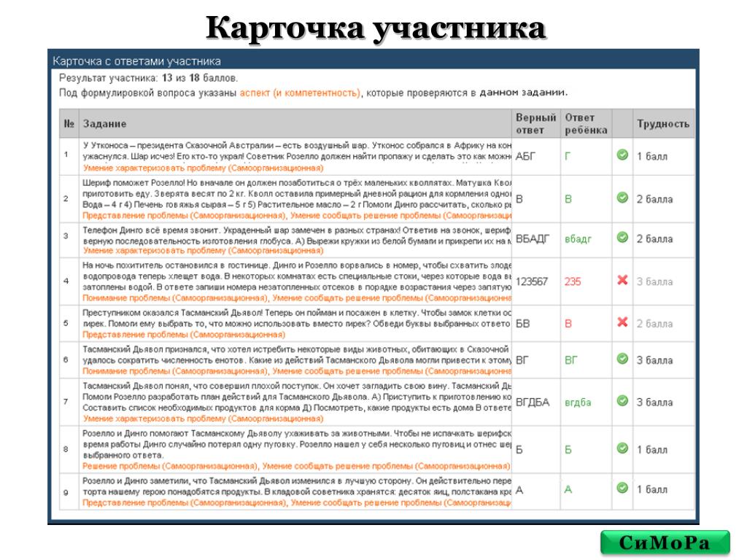The image size is (747, 560).
Task: Click child's answer 'А' in row 9
Action: 568,489
